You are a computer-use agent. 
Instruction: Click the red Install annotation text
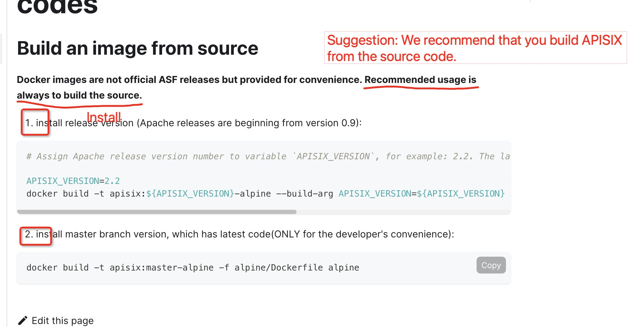[x=104, y=117]
